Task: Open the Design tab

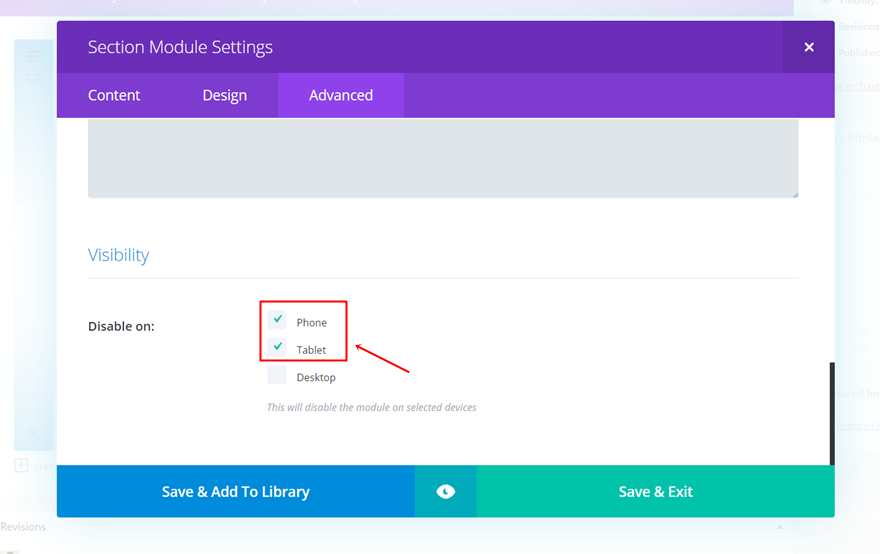Action: click(225, 95)
